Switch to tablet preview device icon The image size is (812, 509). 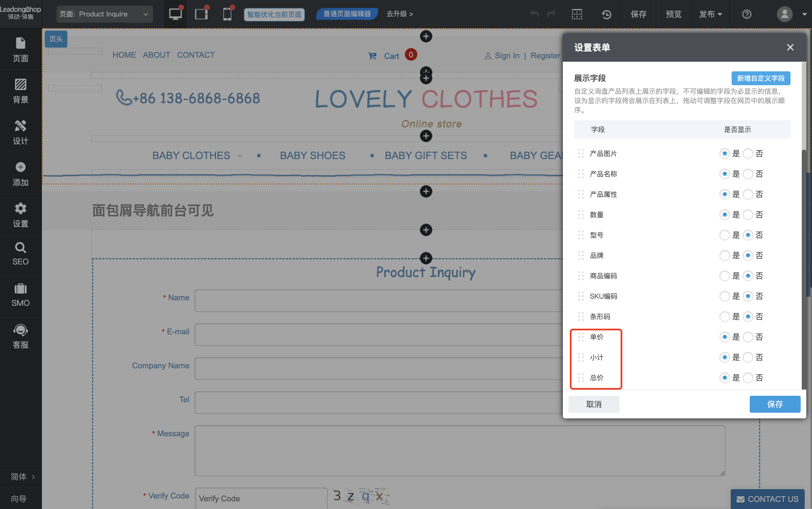pos(201,14)
